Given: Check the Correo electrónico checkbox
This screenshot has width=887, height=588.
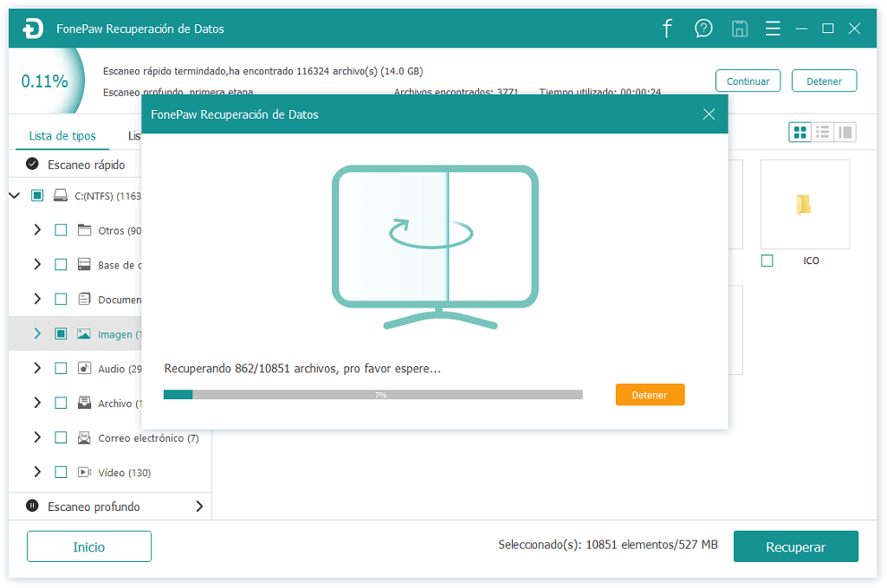Looking at the screenshot, I should click(x=61, y=437).
